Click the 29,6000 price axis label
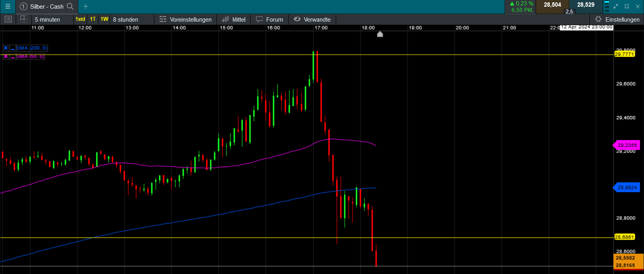This screenshot has height=274, width=644. point(626,84)
